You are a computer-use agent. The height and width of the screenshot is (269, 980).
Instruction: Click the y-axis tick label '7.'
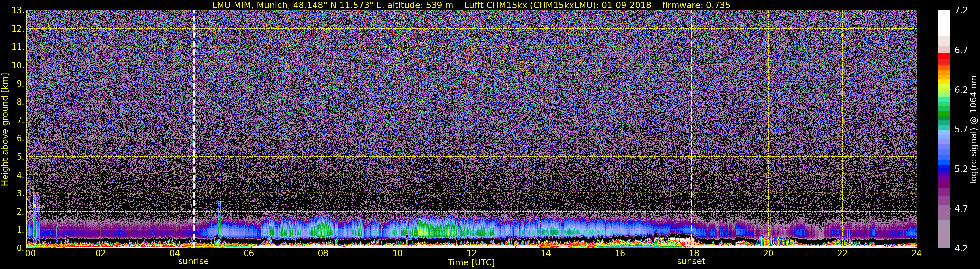[x=20, y=120]
